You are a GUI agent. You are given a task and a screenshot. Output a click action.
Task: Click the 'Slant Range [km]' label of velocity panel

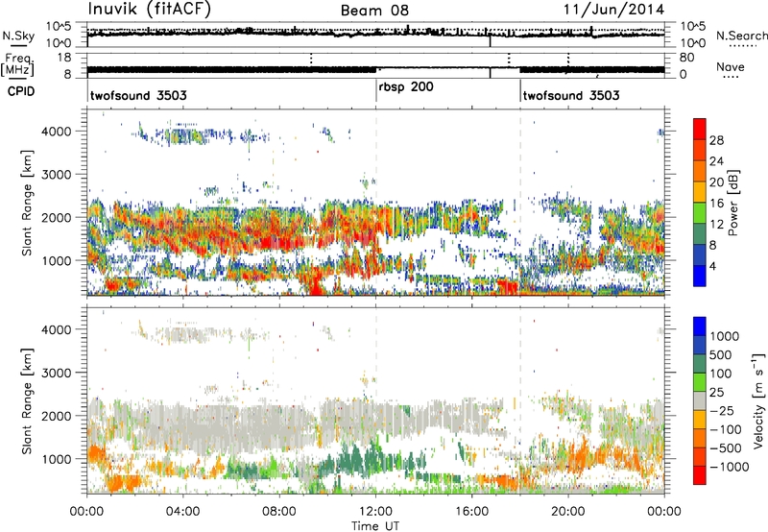coord(27,401)
